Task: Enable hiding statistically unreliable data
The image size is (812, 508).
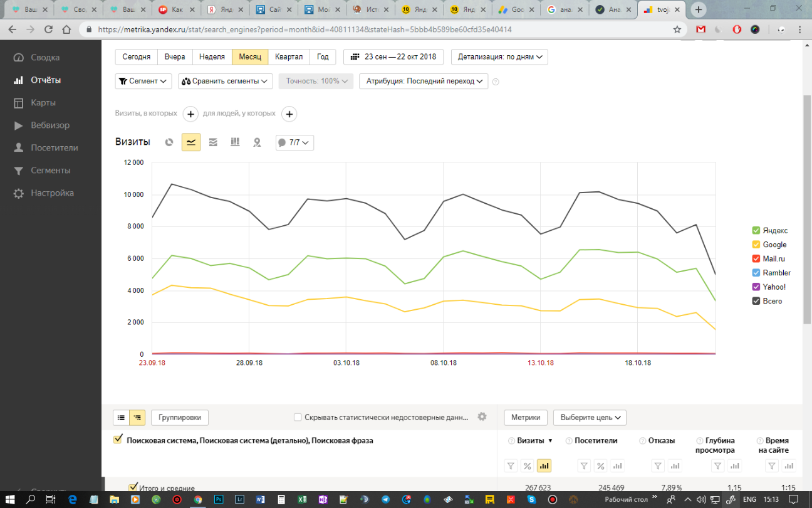Action: 298,418
